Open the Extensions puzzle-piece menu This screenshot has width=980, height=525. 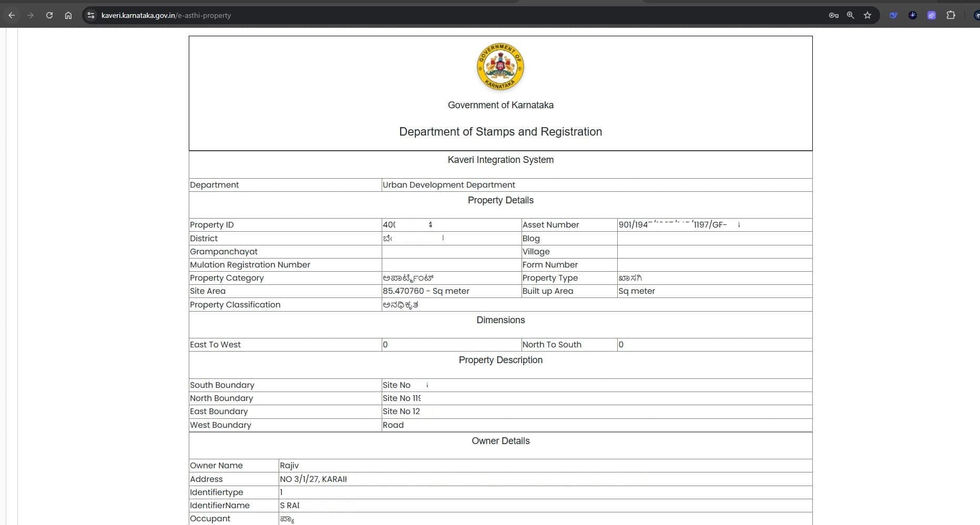pos(951,15)
